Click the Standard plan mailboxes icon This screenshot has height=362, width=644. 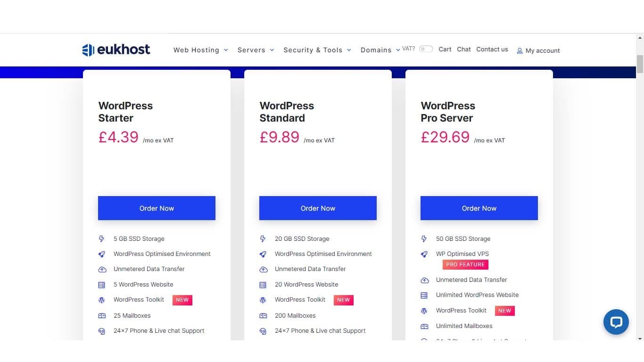pyautogui.click(x=263, y=316)
